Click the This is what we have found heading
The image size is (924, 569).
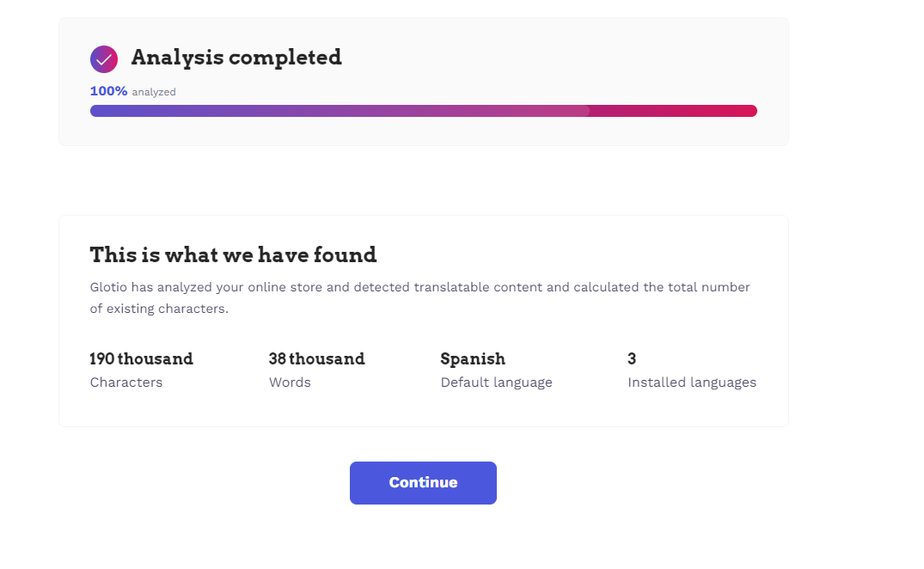233,255
